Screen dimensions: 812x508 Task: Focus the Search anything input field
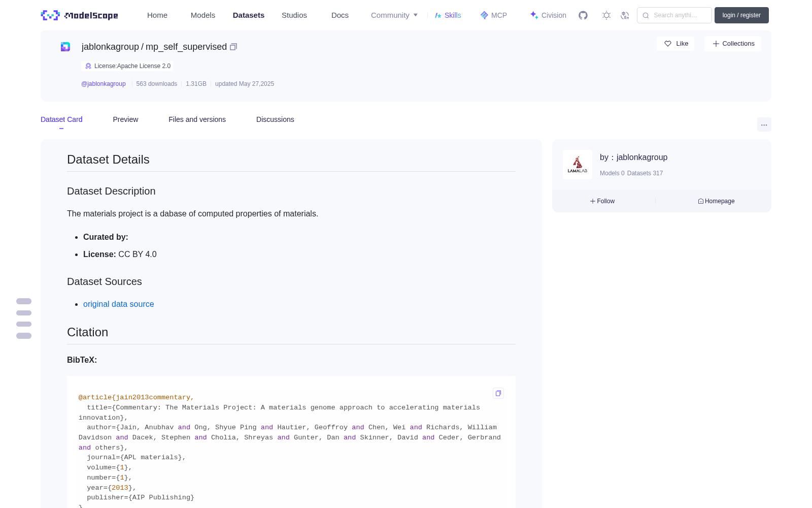click(674, 15)
